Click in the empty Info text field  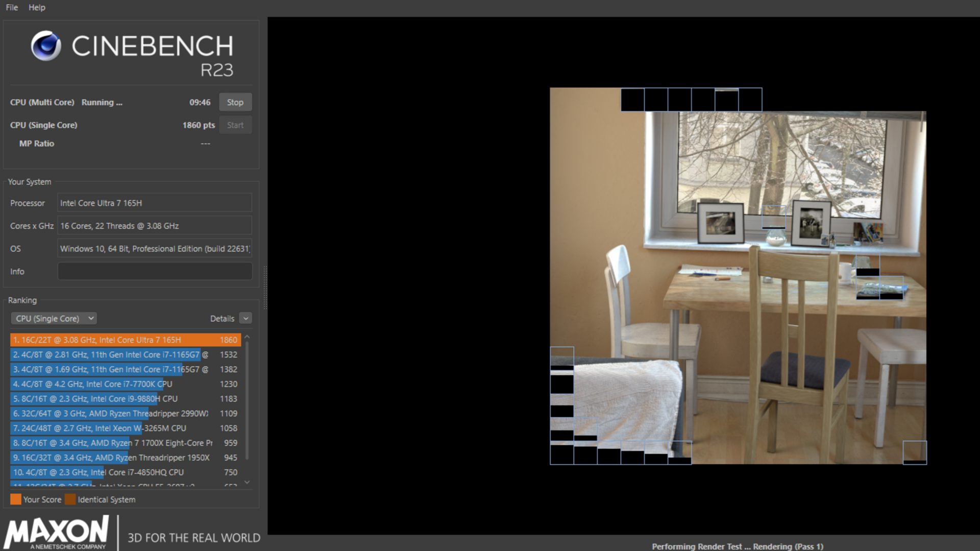point(155,271)
